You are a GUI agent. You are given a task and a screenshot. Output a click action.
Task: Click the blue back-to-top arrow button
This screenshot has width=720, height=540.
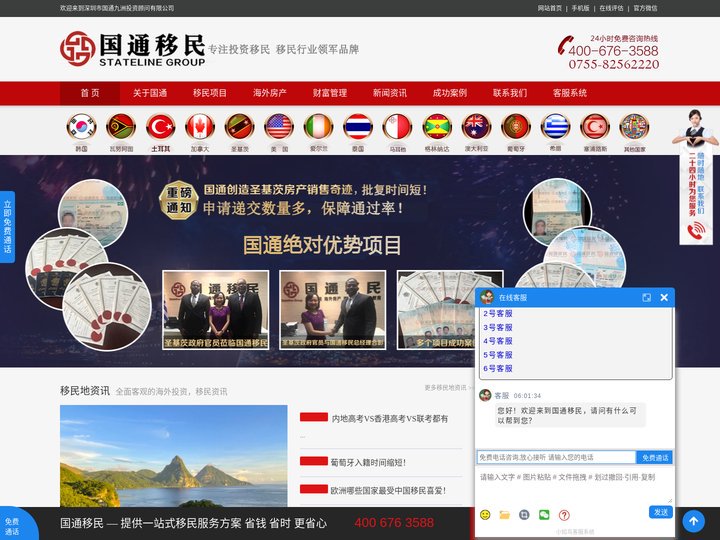693,521
